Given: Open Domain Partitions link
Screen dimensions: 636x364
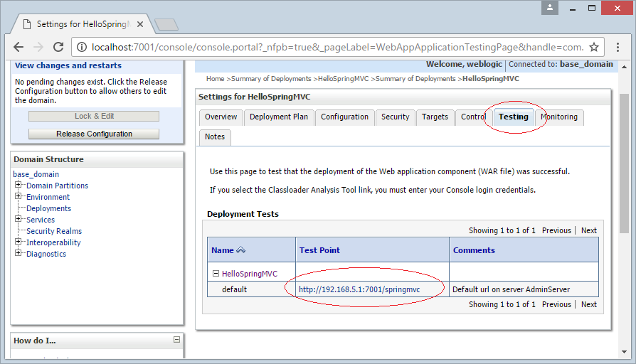Looking at the screenshot, I should (x=57, y=186).
